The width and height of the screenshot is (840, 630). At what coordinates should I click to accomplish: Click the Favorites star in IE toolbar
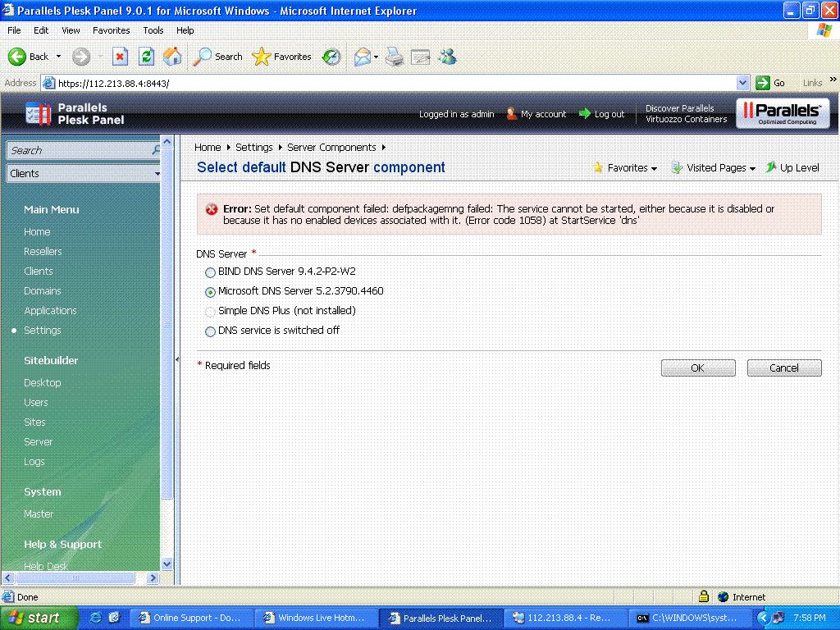pyautogui.click(x=261, y=57)
